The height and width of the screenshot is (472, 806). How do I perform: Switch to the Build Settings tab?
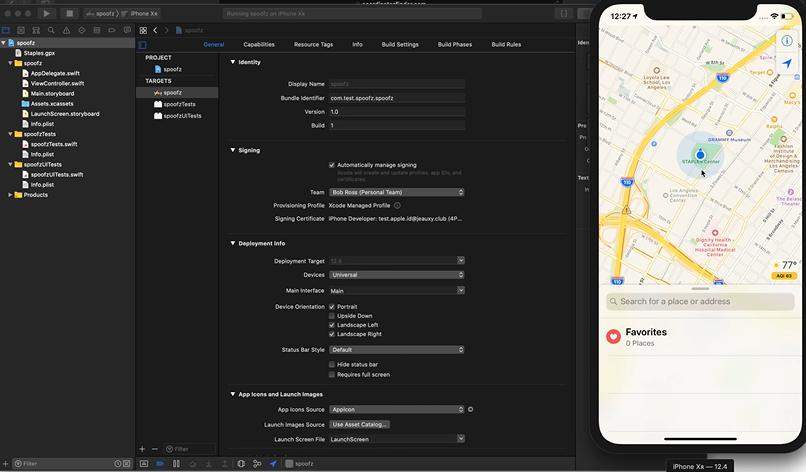pos(400,45)
